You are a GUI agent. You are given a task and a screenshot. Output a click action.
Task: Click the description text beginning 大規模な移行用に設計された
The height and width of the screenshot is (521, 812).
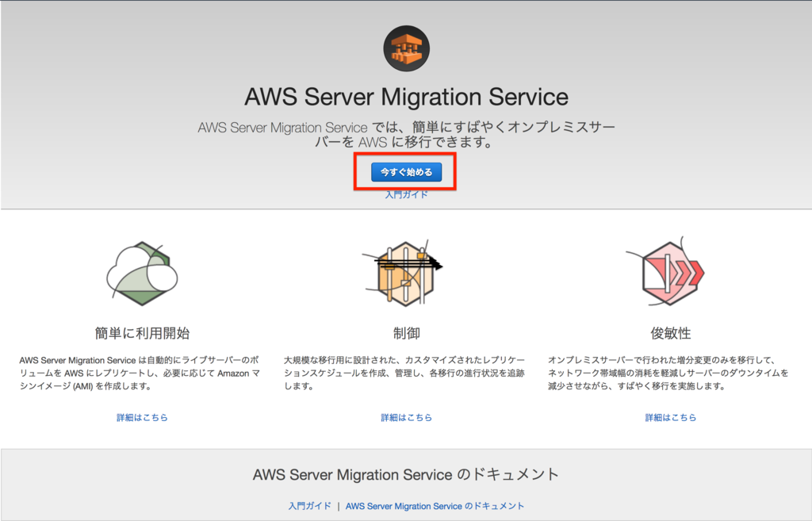pyautogui.click(x=404, y=373)
